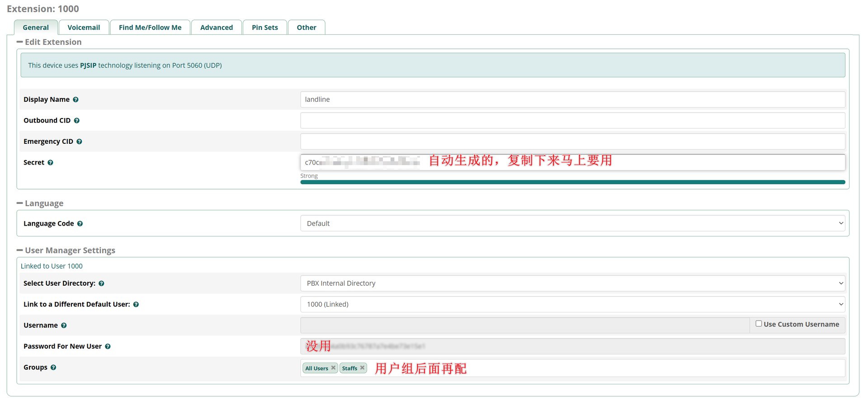Click the Strong password strength label
The width and height of the screenshot is (868, 411).
[x=309, y=176]
